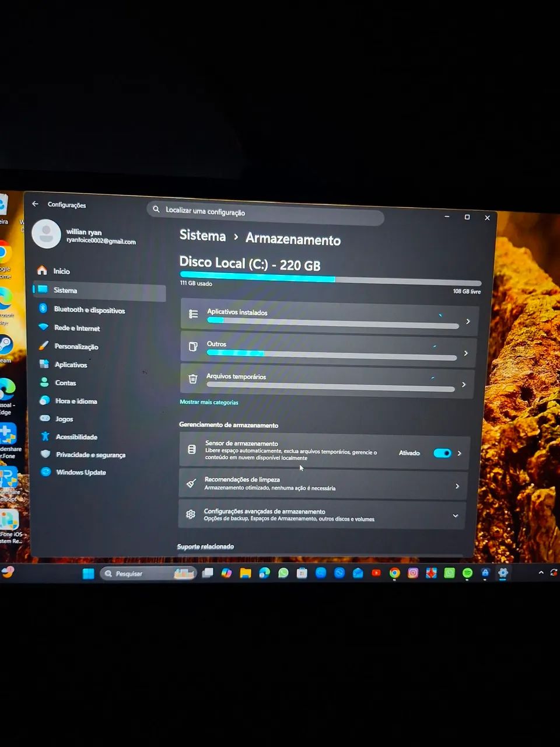Viewport: 560px width, 747px height.
Task: Click the Jogos controller icon
Action: pos(45,418)
